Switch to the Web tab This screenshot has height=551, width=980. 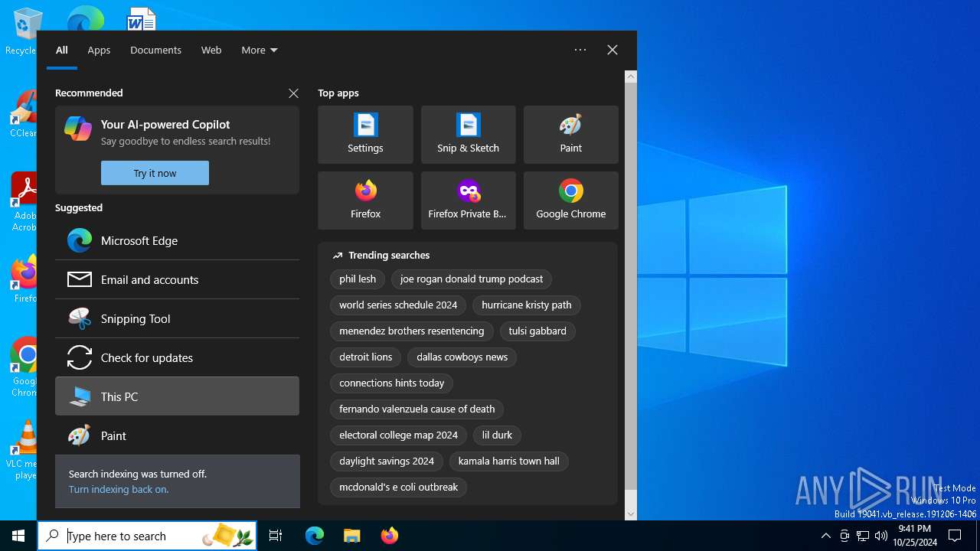211,50
